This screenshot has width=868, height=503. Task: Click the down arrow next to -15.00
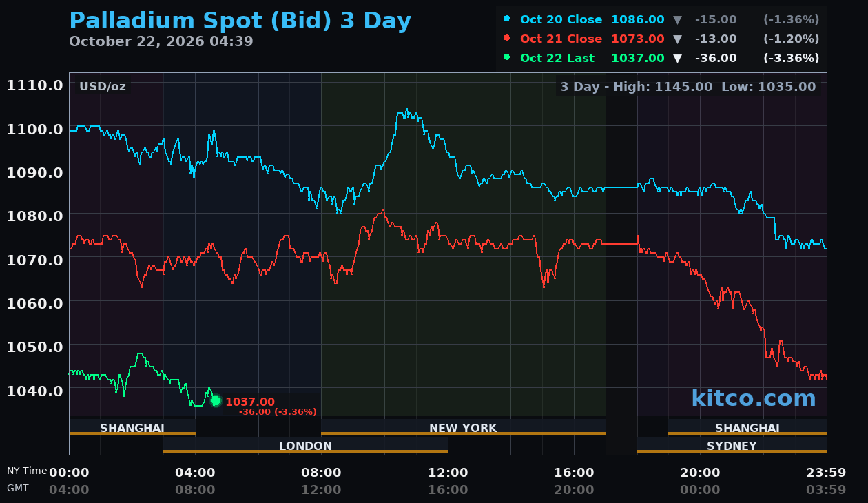tap(678, 20)
